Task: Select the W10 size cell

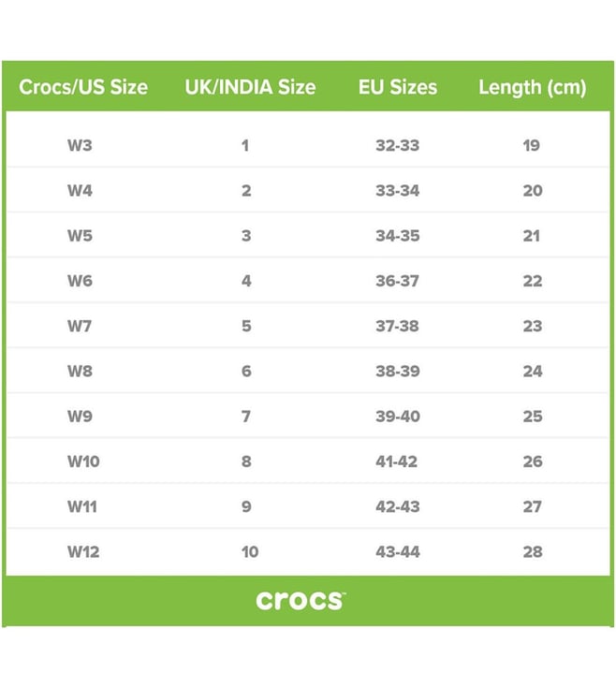Action: [x=83, y=461]
